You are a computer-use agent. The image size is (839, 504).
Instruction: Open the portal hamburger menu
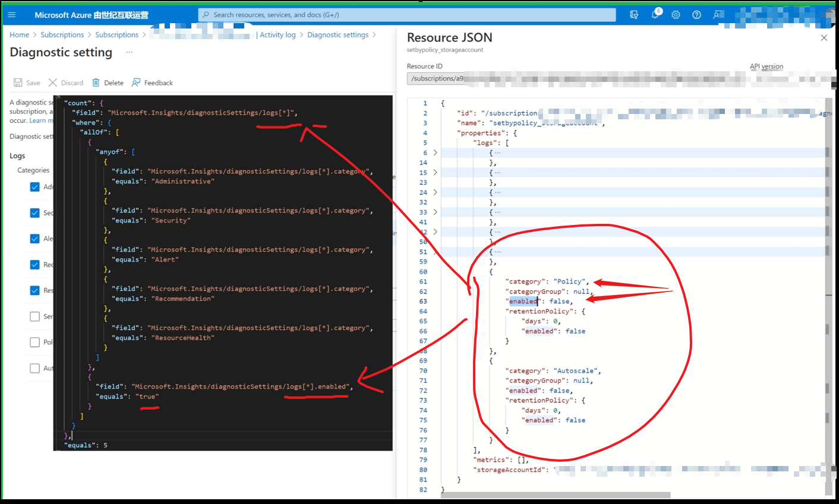click(x=11, y=14)
